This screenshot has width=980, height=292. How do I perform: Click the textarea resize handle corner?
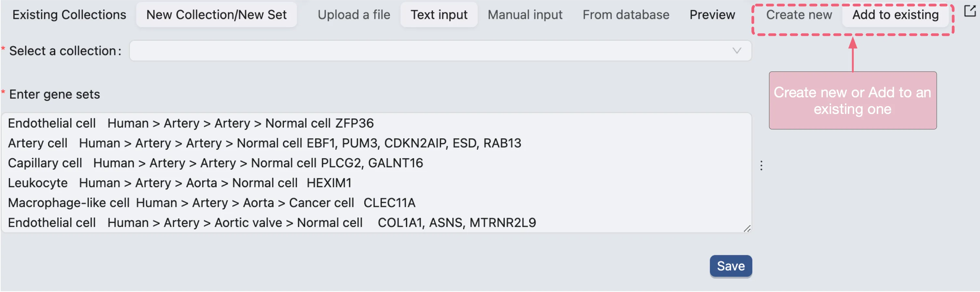(747, 229)
